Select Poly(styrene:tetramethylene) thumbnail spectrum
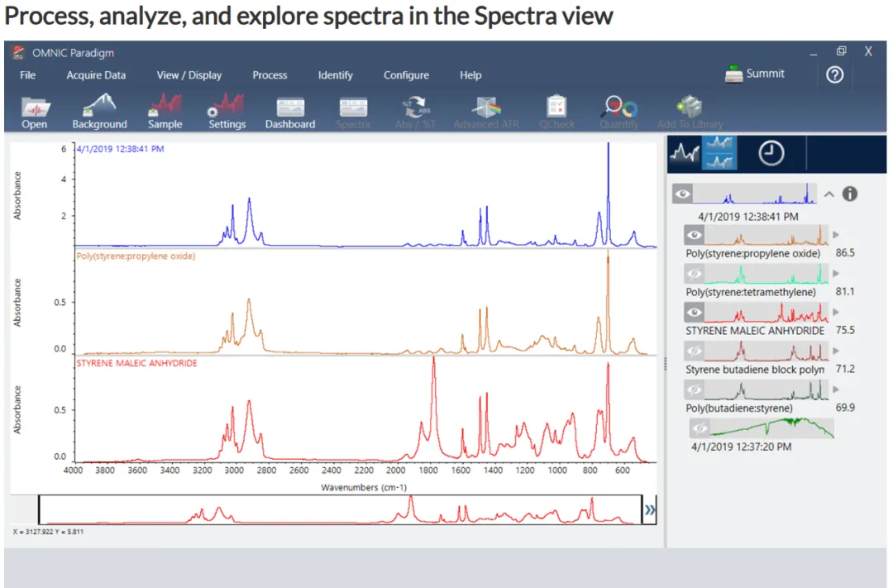This screenshot has width=893, height=588. (766, 274)
